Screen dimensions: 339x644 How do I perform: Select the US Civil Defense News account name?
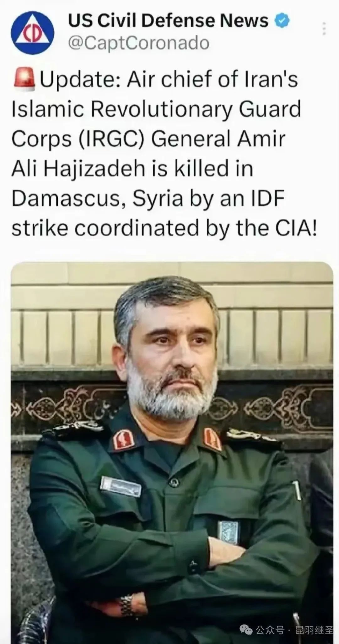click(168, 21)
